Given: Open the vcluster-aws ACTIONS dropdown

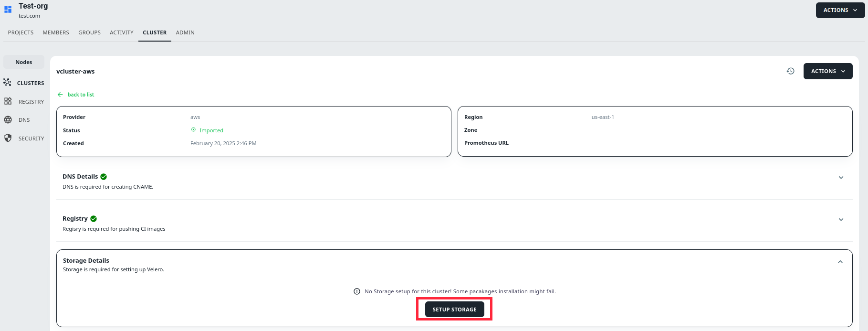Looking at the screenshot, I should [x=828, y=71].
